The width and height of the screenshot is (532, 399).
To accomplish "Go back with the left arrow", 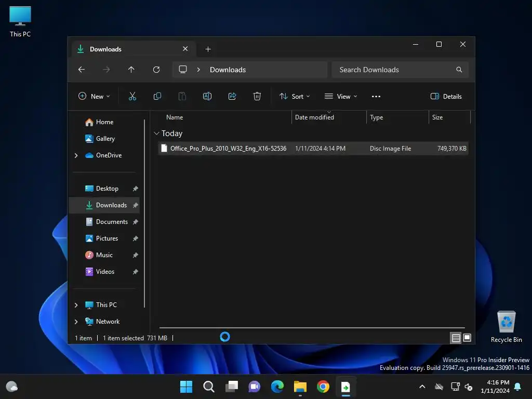I will click(82, 70).
